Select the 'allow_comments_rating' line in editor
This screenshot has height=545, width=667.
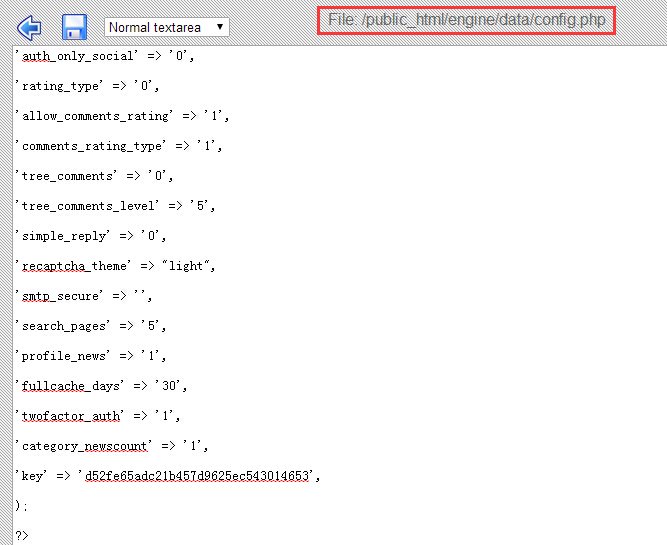tap(122, 116)
